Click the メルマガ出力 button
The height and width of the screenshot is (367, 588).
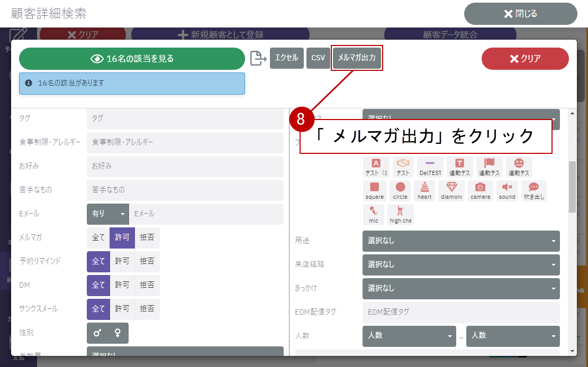click(357, 58)
